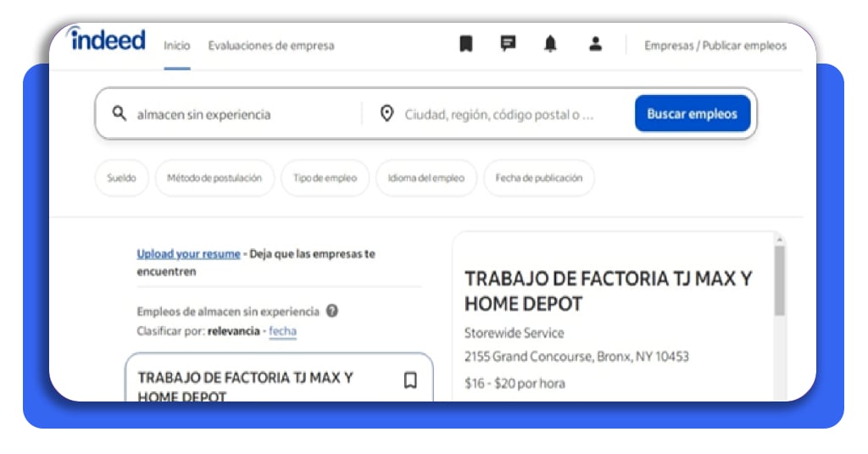Image resolution: width=868 pixels, height=454 pixels.
Task: Click the location pin icon
Action: point(387,113)
